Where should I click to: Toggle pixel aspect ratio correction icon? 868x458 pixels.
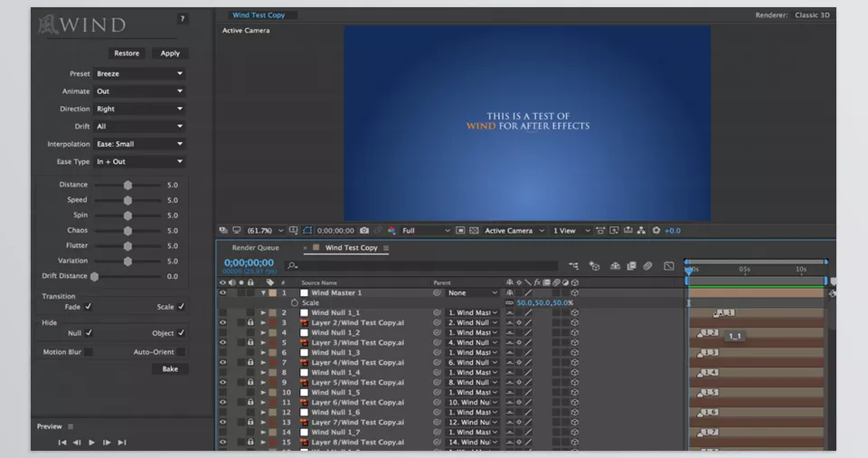pyautogui.click(x=600, y=231)
